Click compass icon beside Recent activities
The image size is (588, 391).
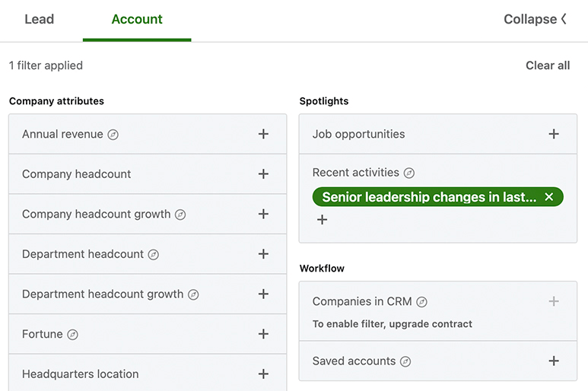click(408, 173)
